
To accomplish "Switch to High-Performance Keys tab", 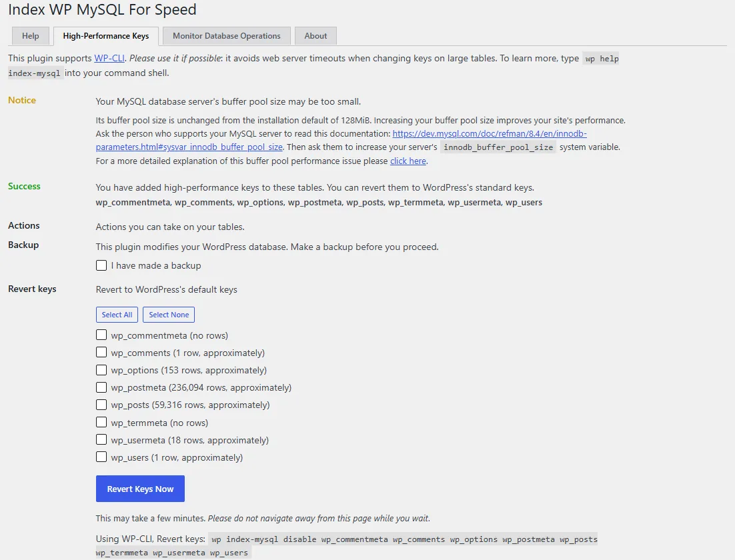I will [106, 36].
